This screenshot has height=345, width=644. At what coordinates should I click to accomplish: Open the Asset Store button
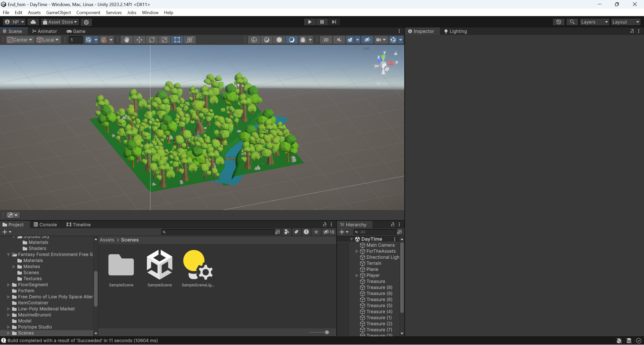tap(60, 22)
